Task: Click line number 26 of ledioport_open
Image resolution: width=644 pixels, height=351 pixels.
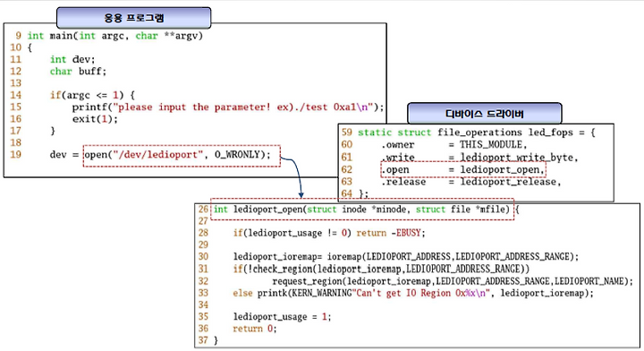Action: click(203, 210)
